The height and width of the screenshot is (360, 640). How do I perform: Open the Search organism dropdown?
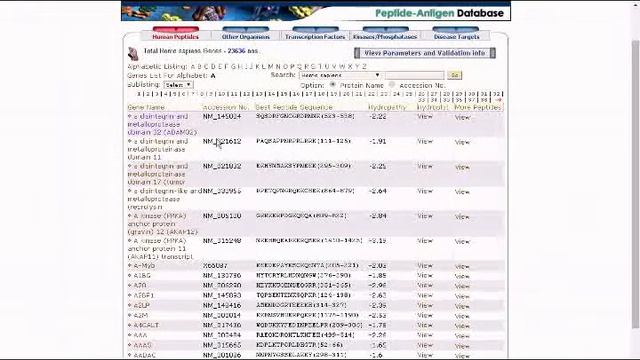[340, 76]
